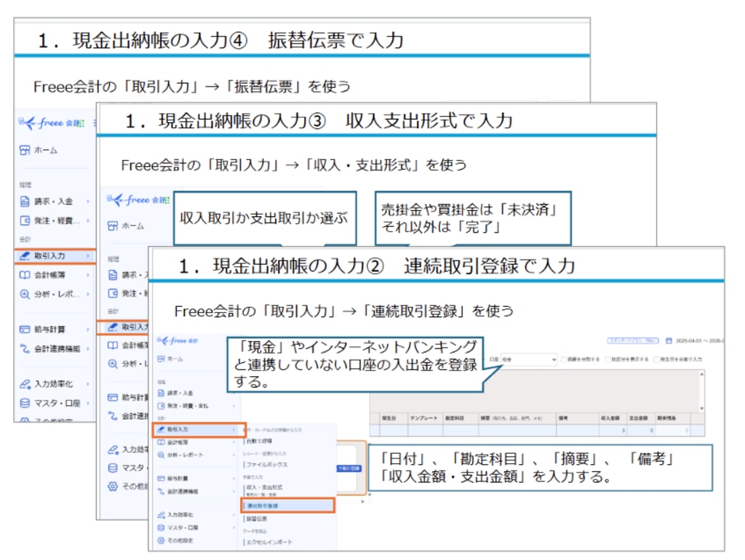Check the 発生日を自動で入力 checkbox
This screenshot has width=745, height=560.
pyautogui.click(x=657, y=359)
